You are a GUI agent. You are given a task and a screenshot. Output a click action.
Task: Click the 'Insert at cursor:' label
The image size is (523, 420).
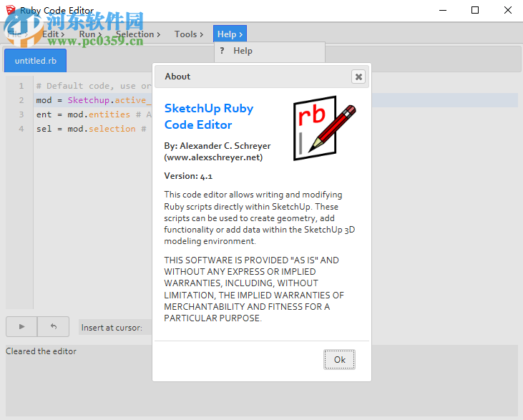pos(112,328)
